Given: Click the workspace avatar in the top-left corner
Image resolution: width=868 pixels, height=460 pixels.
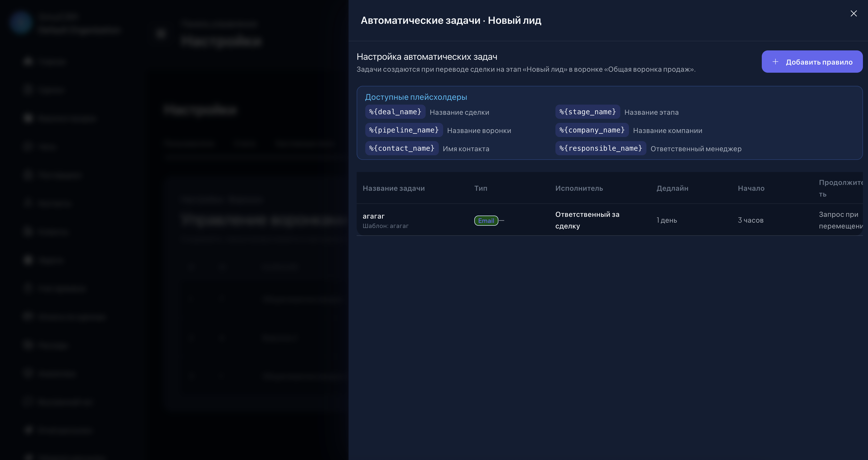Looking at the screenshot, I should tap(22, 23).
